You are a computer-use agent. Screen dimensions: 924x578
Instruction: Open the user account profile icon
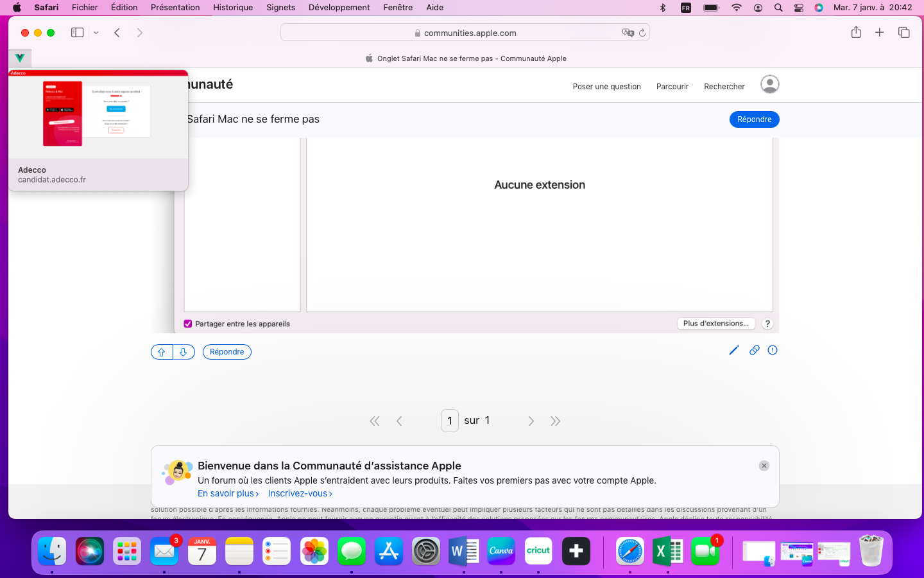[x=769, y=85]
